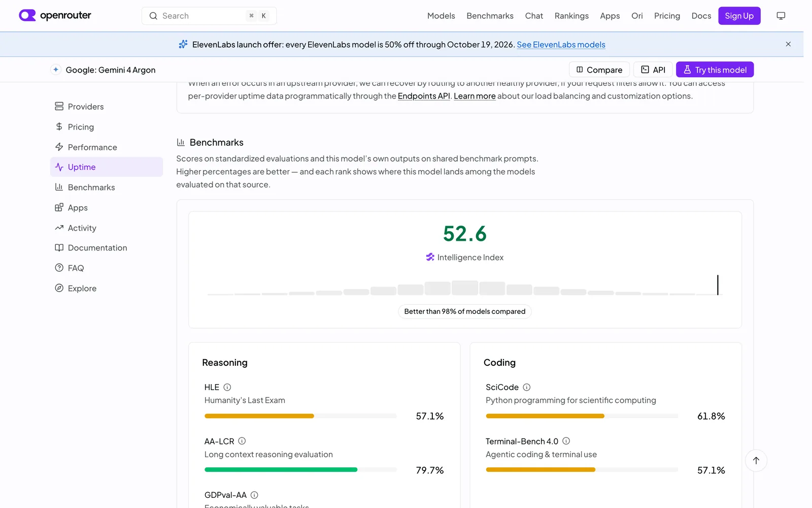Click the Intelligence Index logo icon
Image resolution: width=812 pixels, height=508 pixels.
pyautogui.click(x=430, y=257)
